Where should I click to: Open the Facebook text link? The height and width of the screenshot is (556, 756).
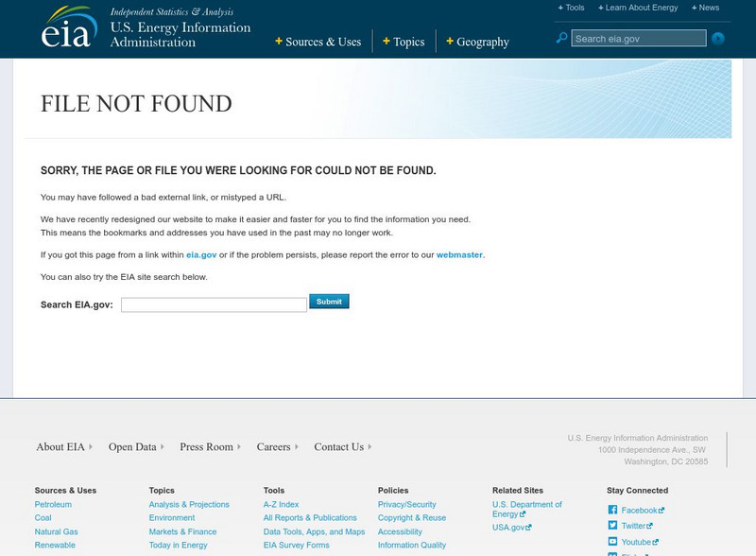643,511
